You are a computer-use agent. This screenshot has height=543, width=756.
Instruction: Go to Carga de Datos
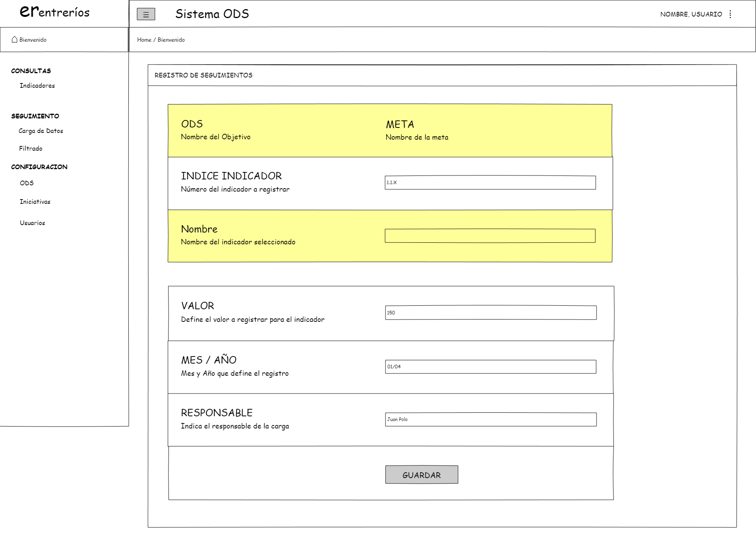point(41,131)
